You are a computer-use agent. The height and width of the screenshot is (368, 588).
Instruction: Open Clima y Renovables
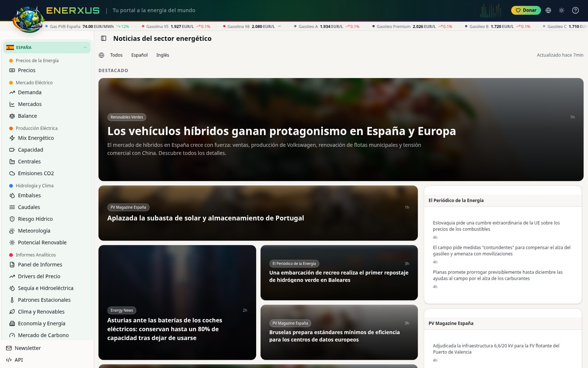tap(47, 312)
